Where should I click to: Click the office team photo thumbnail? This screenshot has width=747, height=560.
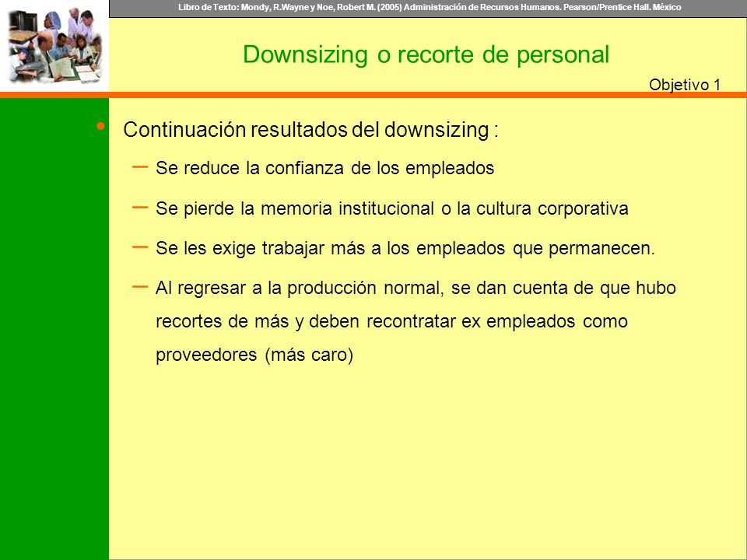(x=54, y=46)
